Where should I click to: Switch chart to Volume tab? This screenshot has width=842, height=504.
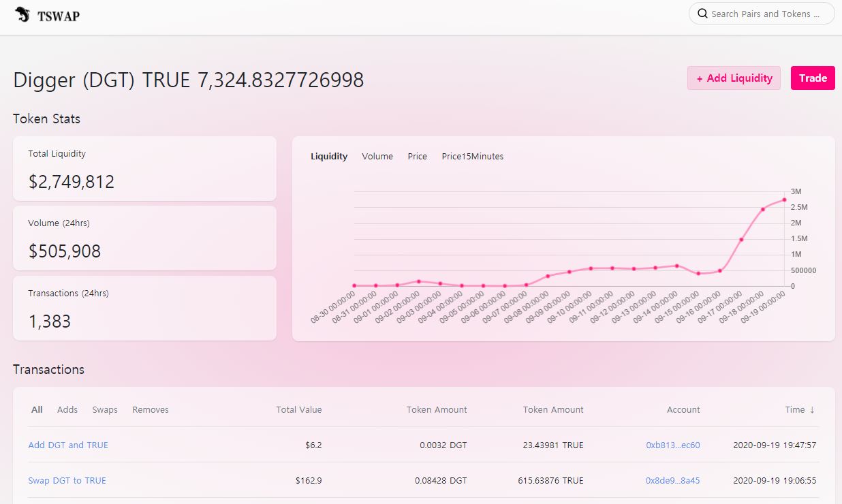coord(377,157)
